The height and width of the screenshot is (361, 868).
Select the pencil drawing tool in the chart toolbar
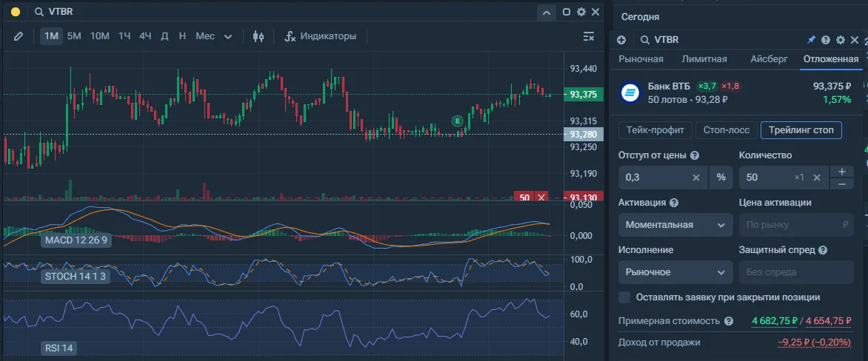click(19, 36)
